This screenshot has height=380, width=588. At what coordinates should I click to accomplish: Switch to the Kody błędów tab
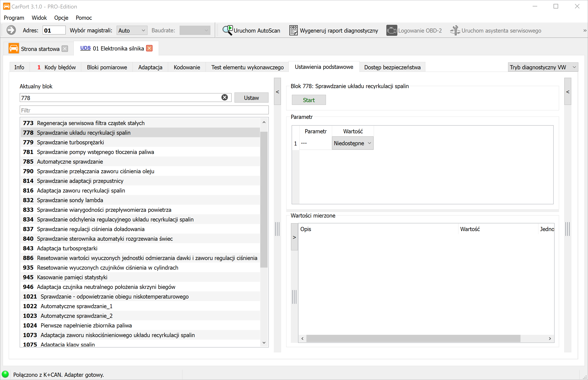pyautogui.click(x=56, y=67)
